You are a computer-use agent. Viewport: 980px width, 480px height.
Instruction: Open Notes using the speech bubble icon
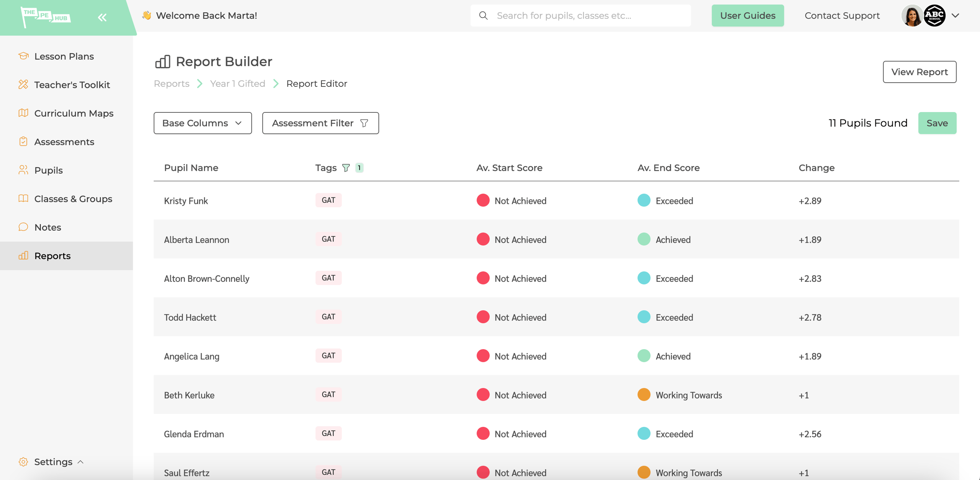coord(23,227)
